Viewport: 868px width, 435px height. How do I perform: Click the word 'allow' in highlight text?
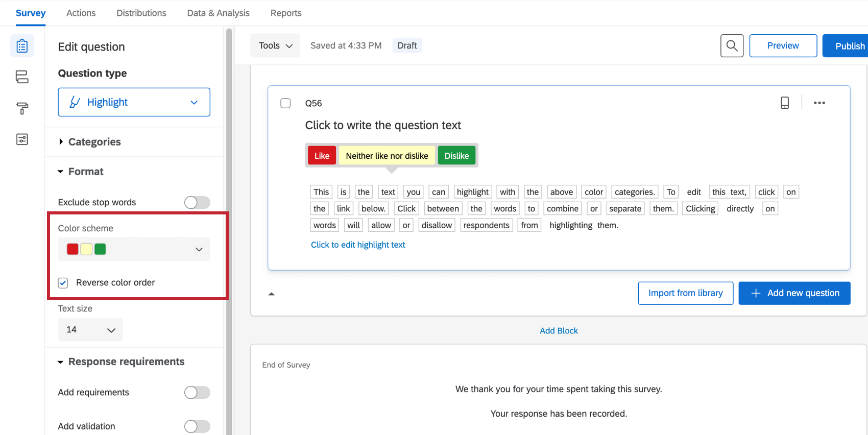[381, 225]
